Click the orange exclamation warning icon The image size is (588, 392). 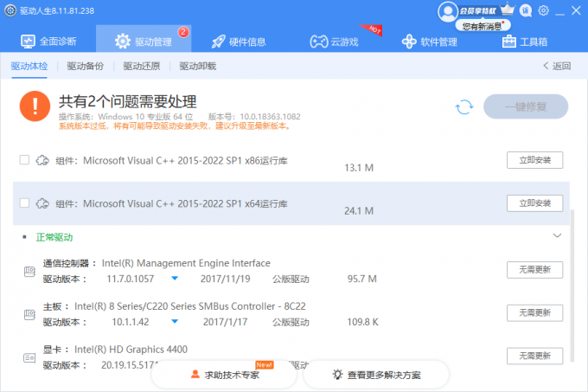pos(35,106)
